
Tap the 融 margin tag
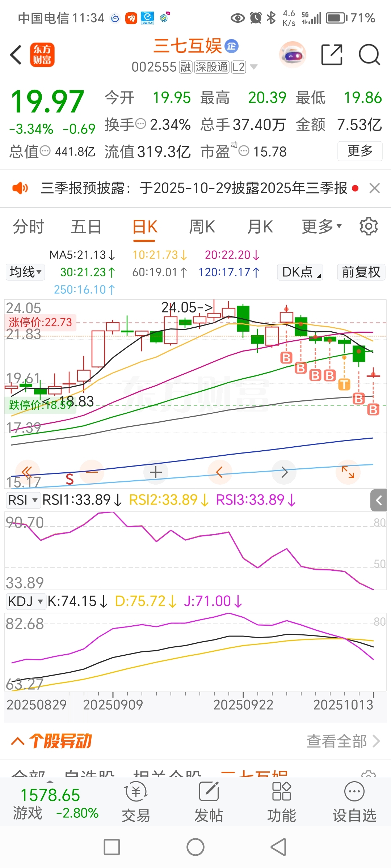[x=186, y=67]
